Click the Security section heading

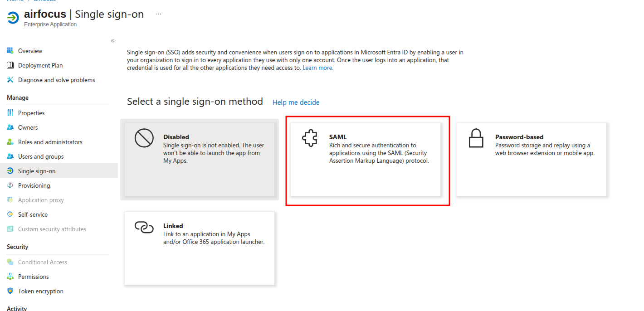pyautogui.click(x=18, y=247)
